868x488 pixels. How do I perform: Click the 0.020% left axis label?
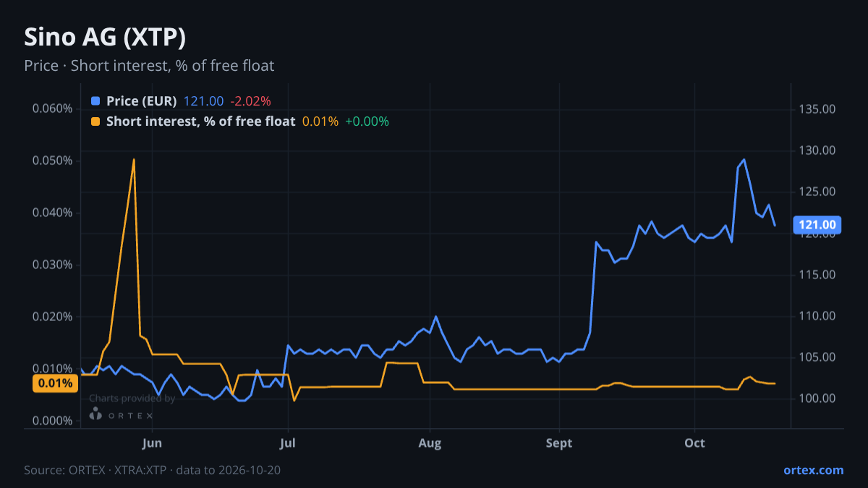coord(53,317)
